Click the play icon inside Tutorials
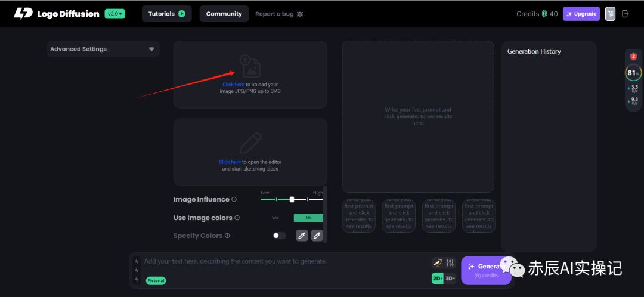 [181, 14]
